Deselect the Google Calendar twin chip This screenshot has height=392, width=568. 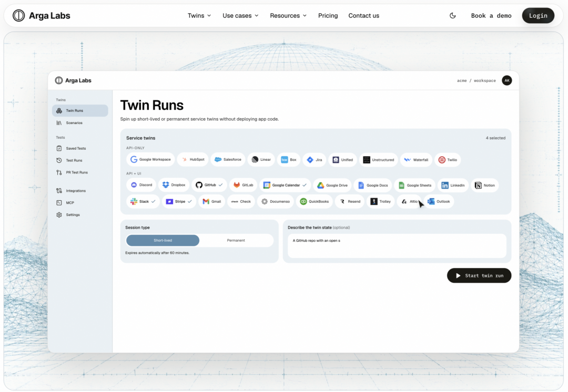(285, 185)
